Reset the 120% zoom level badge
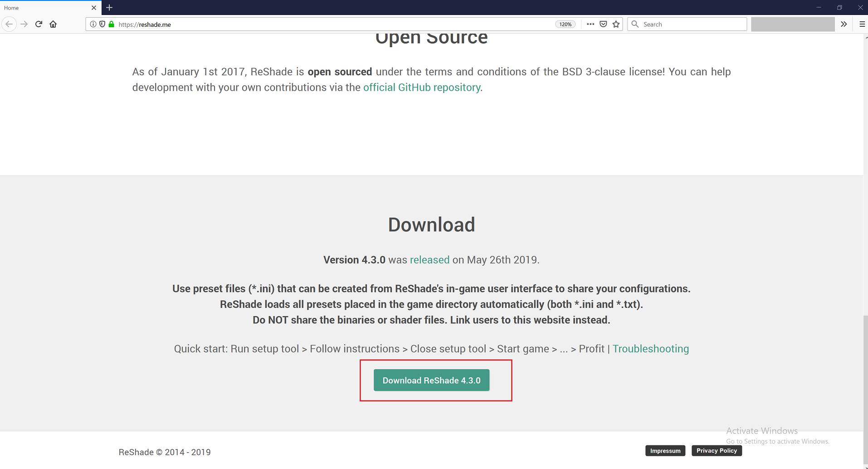Image resolution: width=868 pixels, height=469 pixels. coord(565,24)
